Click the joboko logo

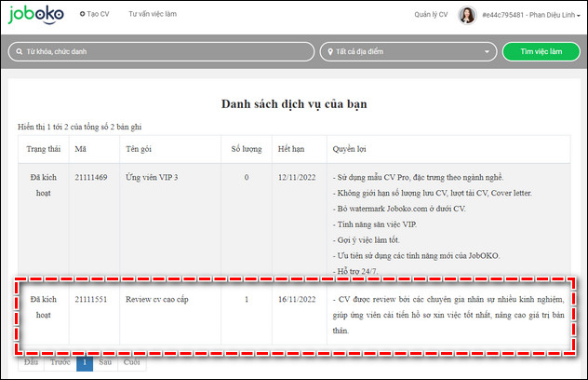tap(35, 15)
